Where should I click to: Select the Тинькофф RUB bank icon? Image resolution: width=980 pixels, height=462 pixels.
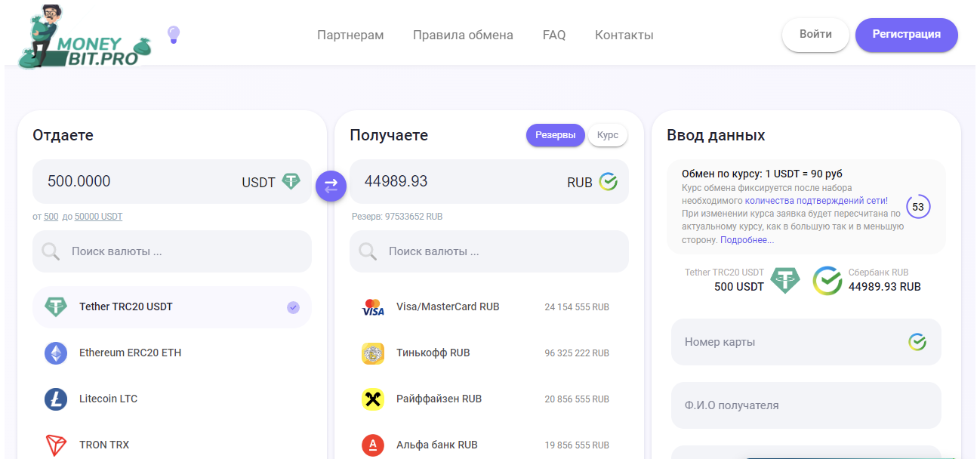click(373, 353)
